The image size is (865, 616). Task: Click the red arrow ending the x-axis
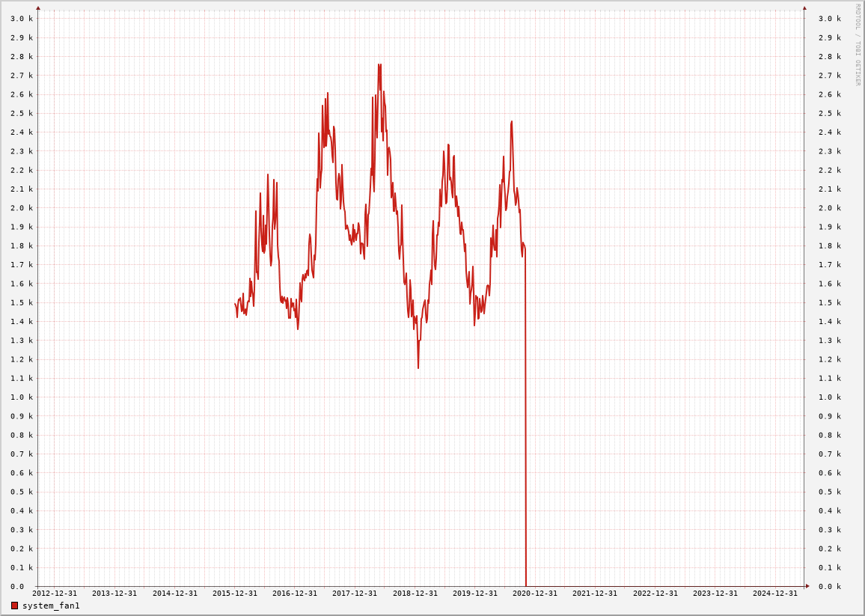[x=807, y=586]
